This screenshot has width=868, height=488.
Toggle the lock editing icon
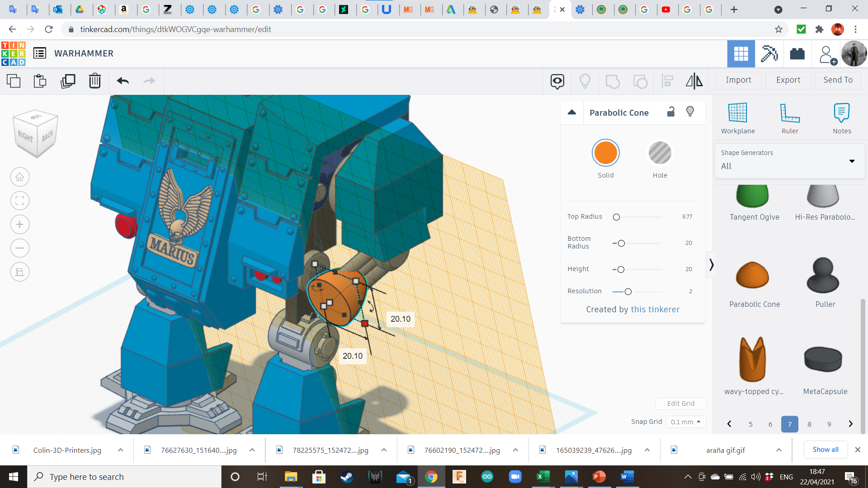(671, 112)
